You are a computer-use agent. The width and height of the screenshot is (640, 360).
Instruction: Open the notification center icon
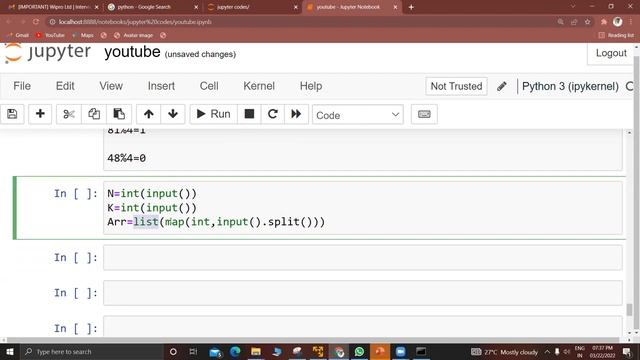pos(627,352)
